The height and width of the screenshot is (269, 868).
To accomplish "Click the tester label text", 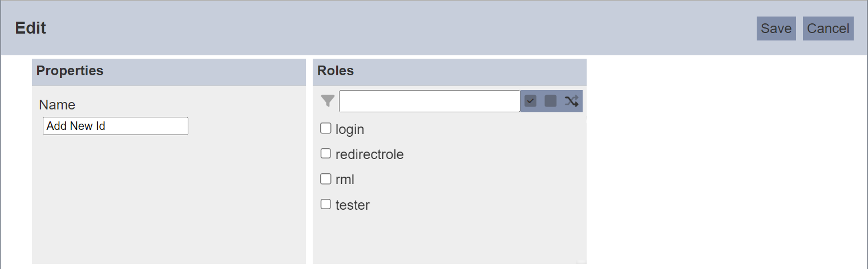I will (x=353, y=205).
